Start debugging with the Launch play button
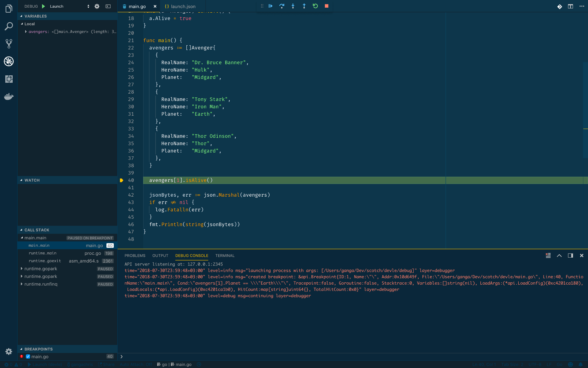This screenshot has height=368, width=588. [43, 6]
